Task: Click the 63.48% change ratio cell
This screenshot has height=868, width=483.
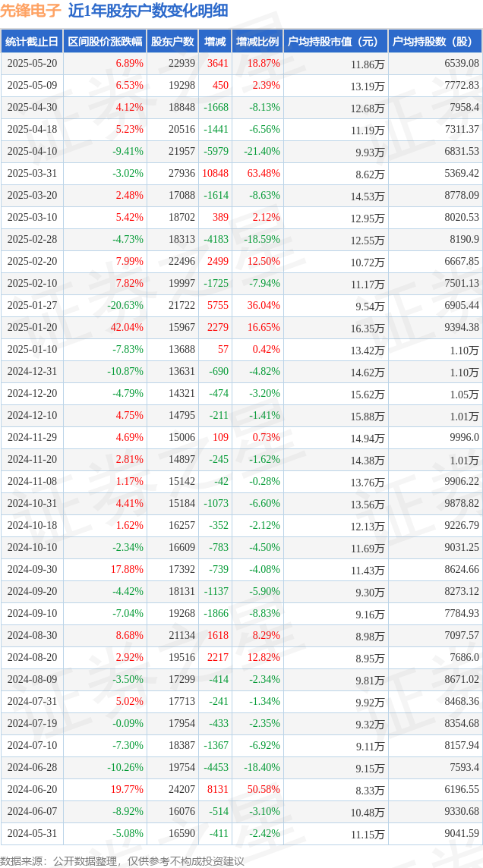Action: tap(263, 173)
